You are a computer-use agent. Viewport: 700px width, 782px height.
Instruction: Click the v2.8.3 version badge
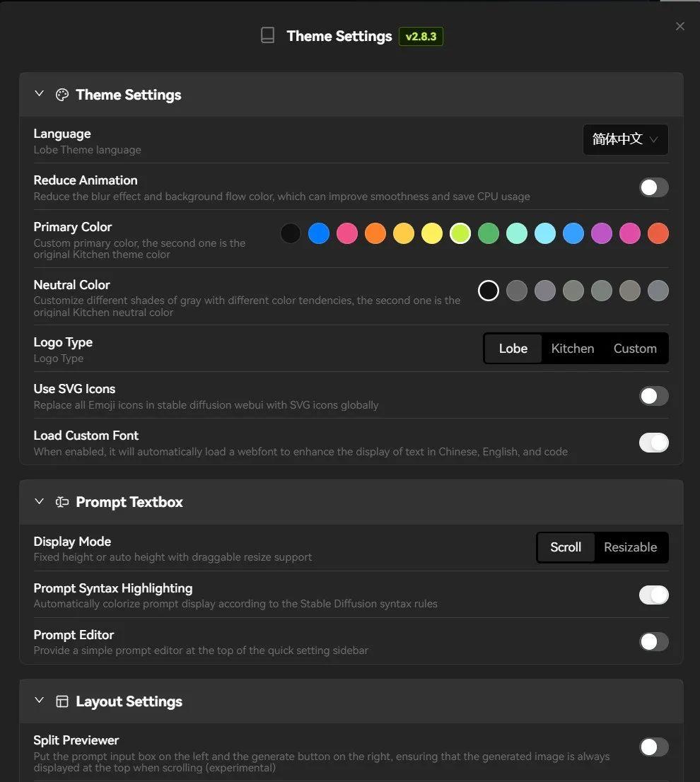(421, 37)
